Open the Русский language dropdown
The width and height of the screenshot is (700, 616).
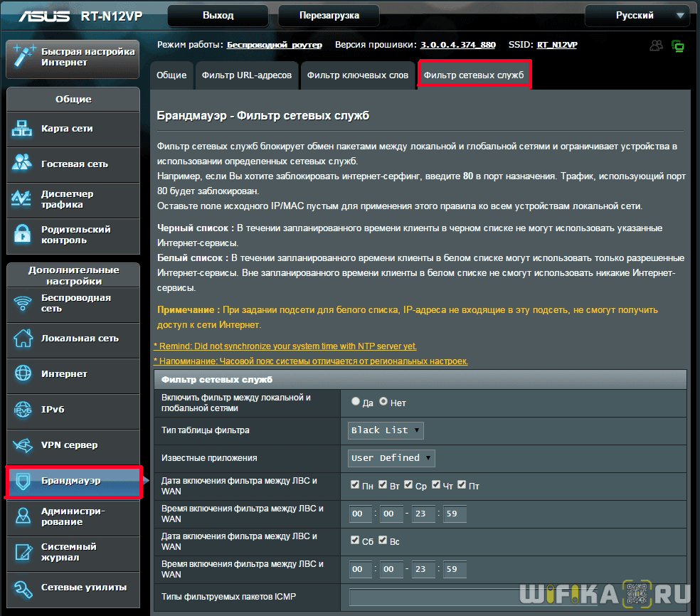636,15
